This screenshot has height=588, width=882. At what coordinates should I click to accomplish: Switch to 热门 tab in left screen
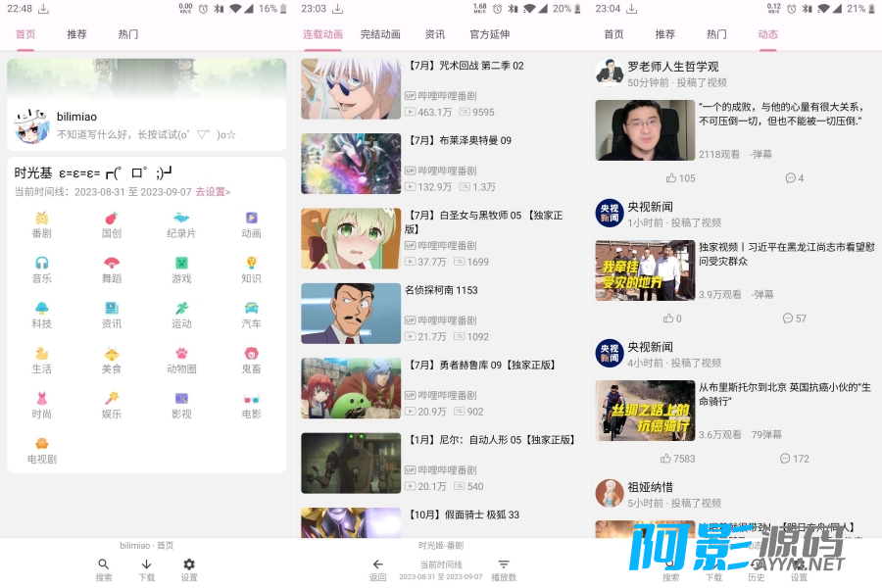coord(127,34)
